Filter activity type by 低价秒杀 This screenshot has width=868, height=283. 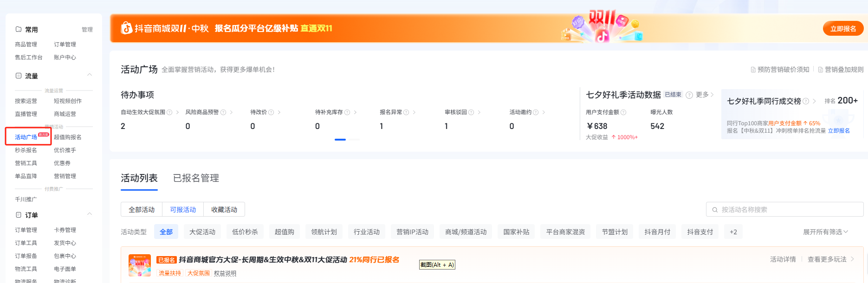(x=245, y=232)
